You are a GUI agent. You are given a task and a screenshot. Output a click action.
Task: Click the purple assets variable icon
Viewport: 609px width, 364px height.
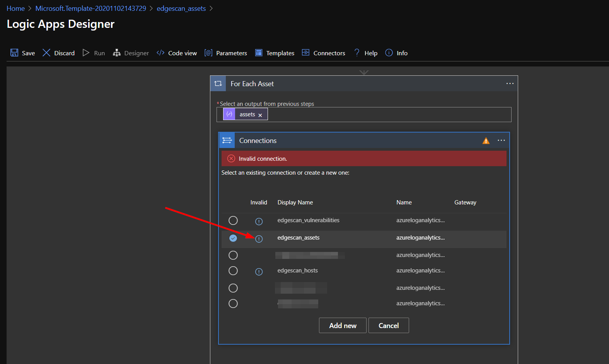pos(229,114)
